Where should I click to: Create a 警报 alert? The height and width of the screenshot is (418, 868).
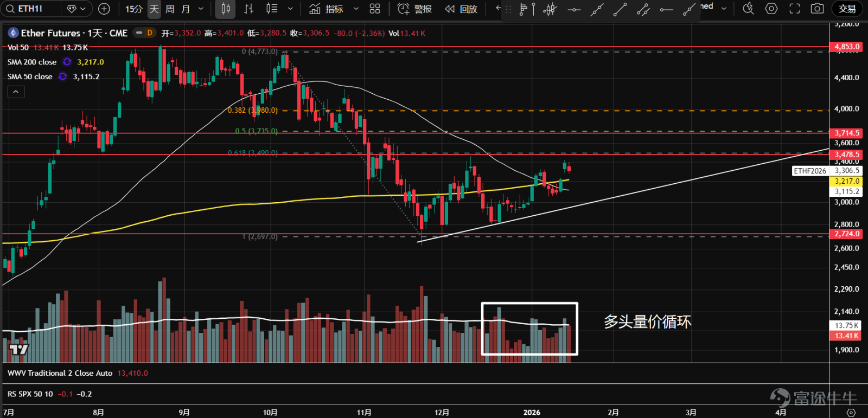[415, 9]
